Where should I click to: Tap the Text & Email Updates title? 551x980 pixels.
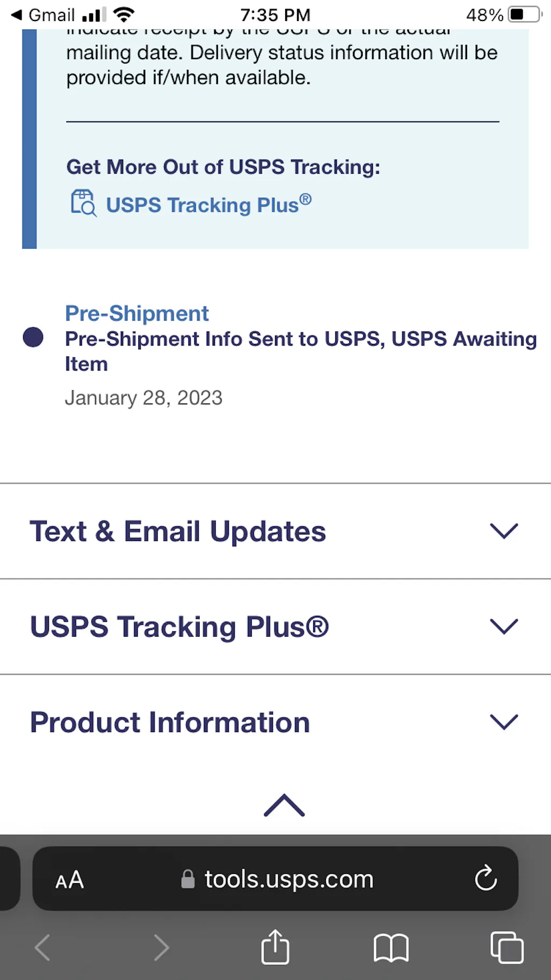pos(178,532)
